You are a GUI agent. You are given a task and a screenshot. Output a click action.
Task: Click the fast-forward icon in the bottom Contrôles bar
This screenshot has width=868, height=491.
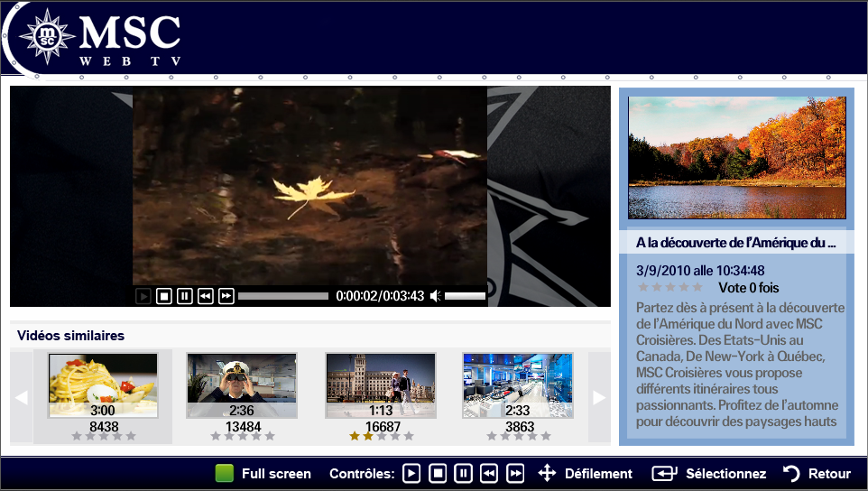[x=515, y=473]
